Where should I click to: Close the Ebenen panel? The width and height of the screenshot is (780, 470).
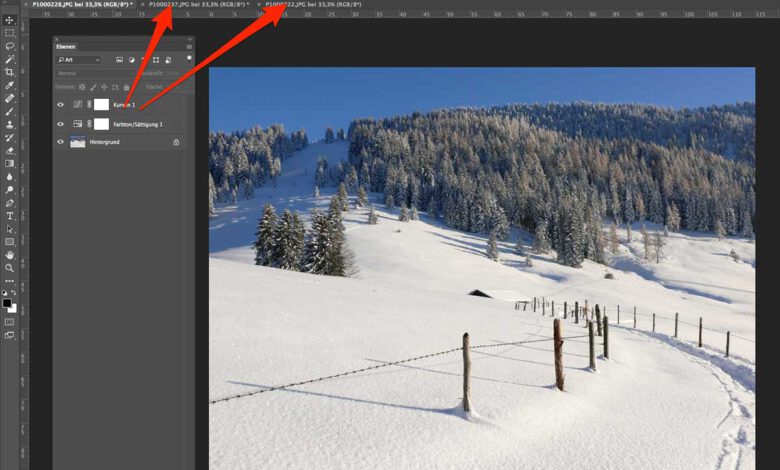[x=56, y=39]
